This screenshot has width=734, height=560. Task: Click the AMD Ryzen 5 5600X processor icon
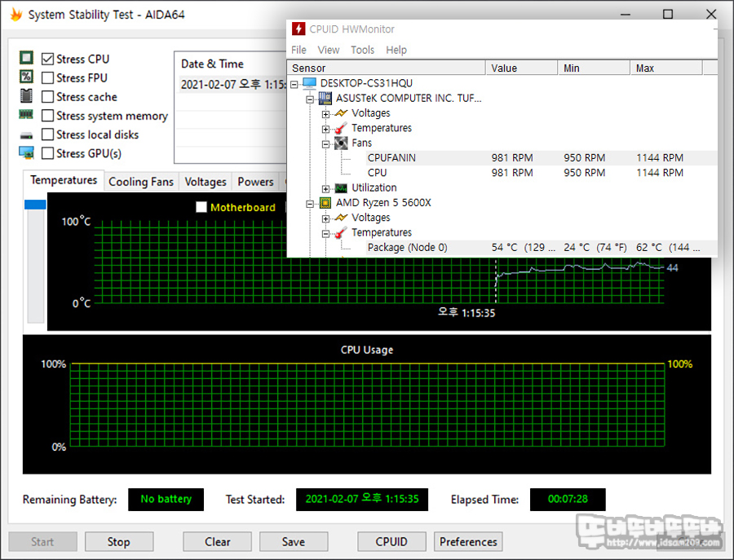click(325, 203)
